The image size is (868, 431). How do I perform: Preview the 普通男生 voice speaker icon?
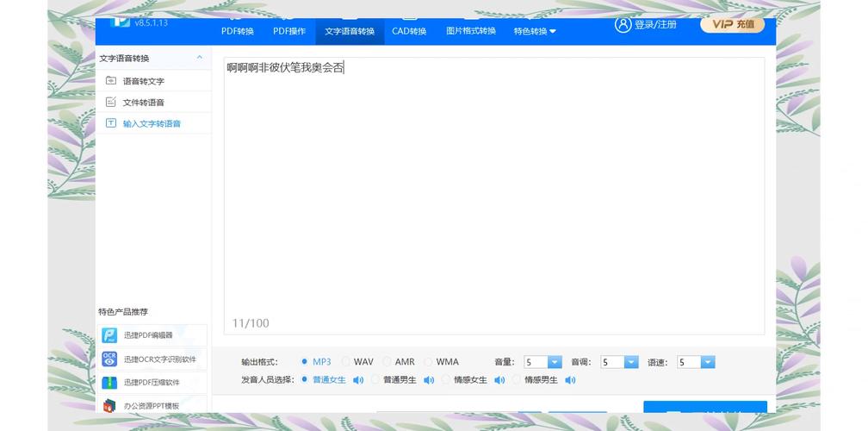(x=429, y=380)
